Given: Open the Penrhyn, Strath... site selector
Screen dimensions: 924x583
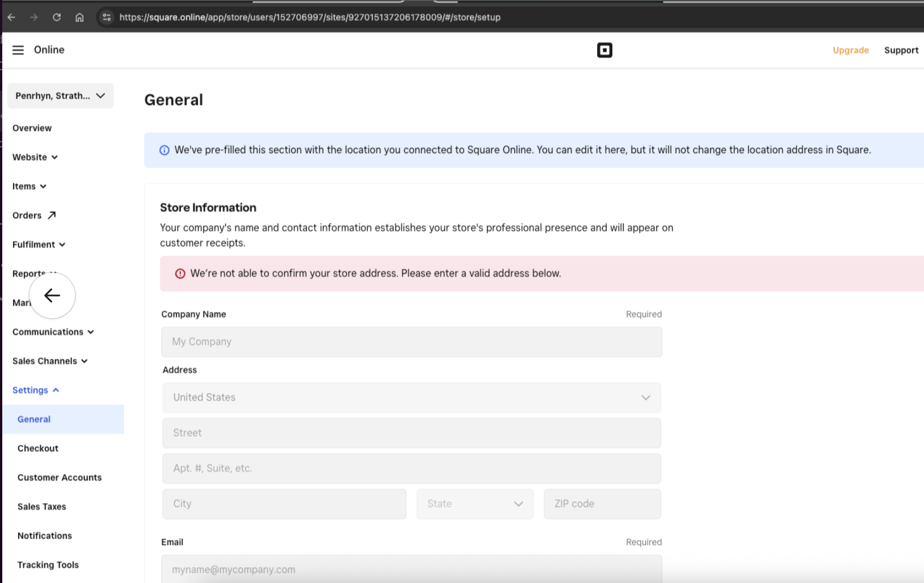Looking at the screenshot, I should point(60,96).
